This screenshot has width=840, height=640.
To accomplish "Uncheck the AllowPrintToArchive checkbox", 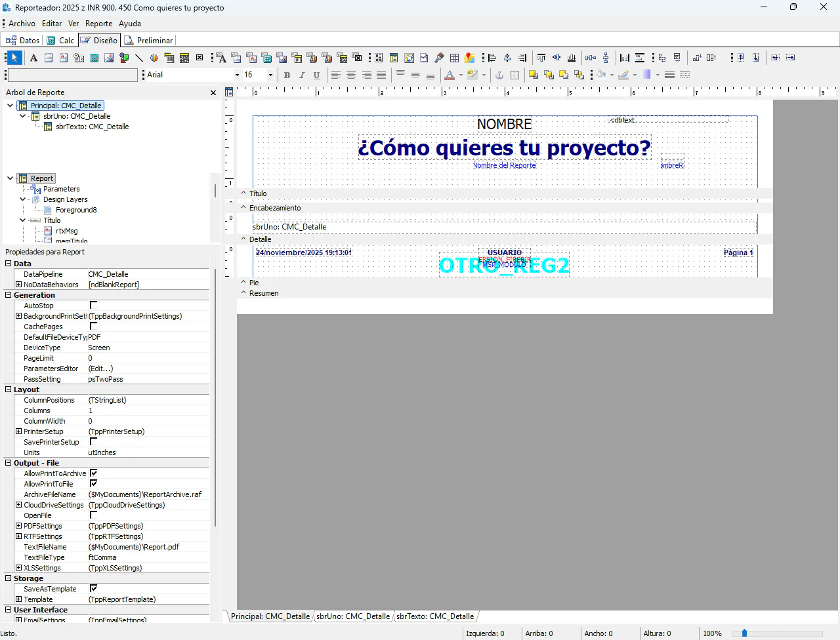I will (93, 473).
